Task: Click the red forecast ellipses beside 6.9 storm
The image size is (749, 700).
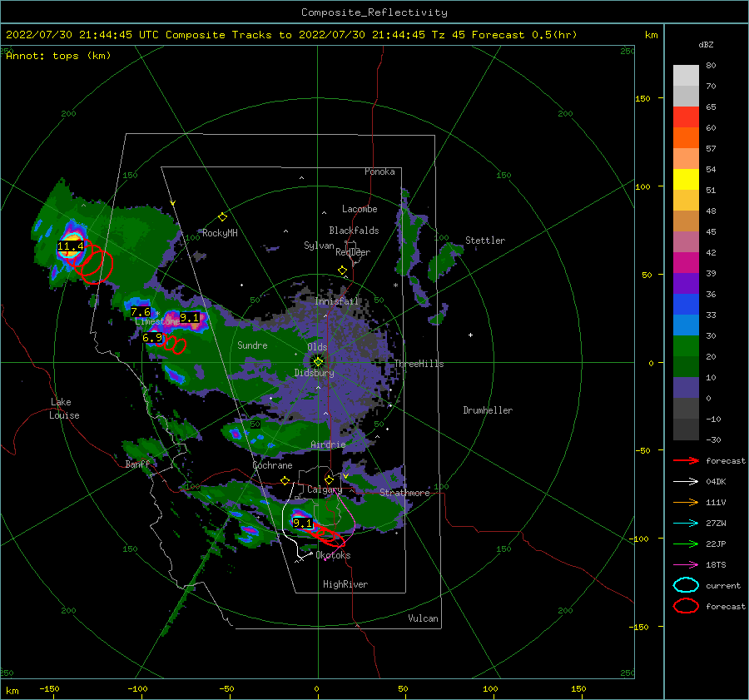Action: [173, 345]
